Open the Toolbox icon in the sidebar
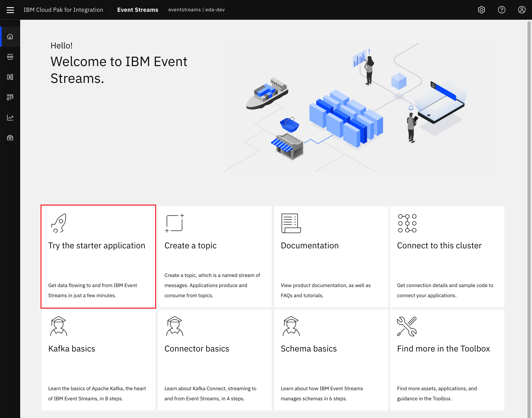 10,138
